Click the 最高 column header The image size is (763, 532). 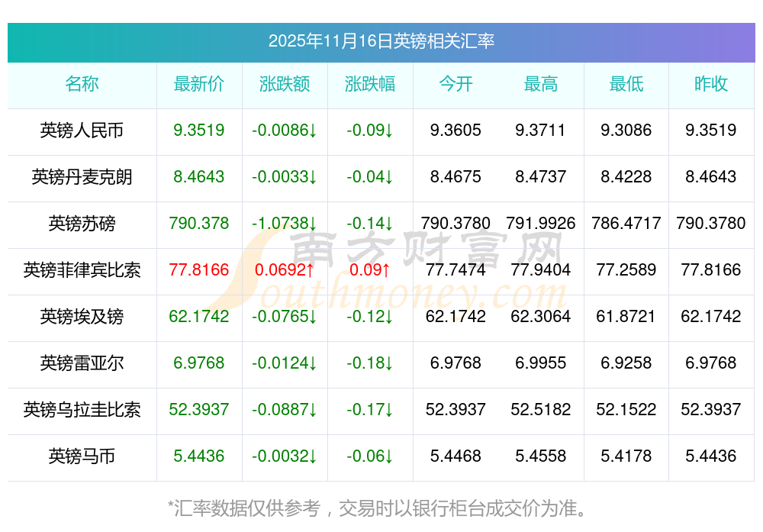tap(541, 84)
